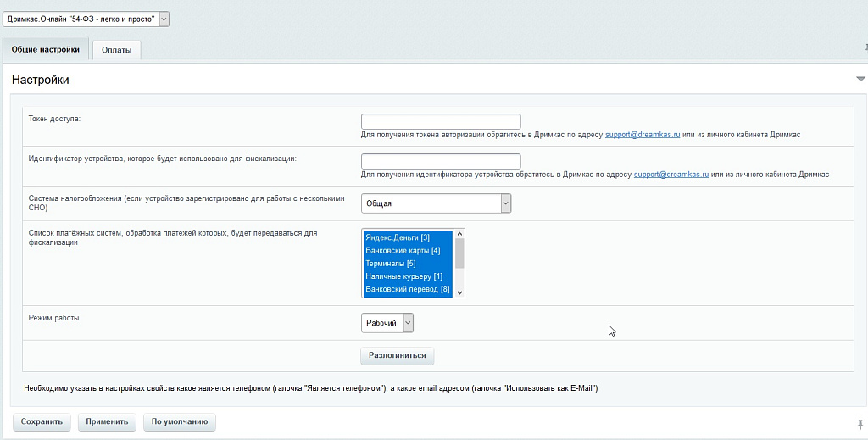The image size is (868, 440).
Task: Select the Общие настройки tab
Action: 45,50
